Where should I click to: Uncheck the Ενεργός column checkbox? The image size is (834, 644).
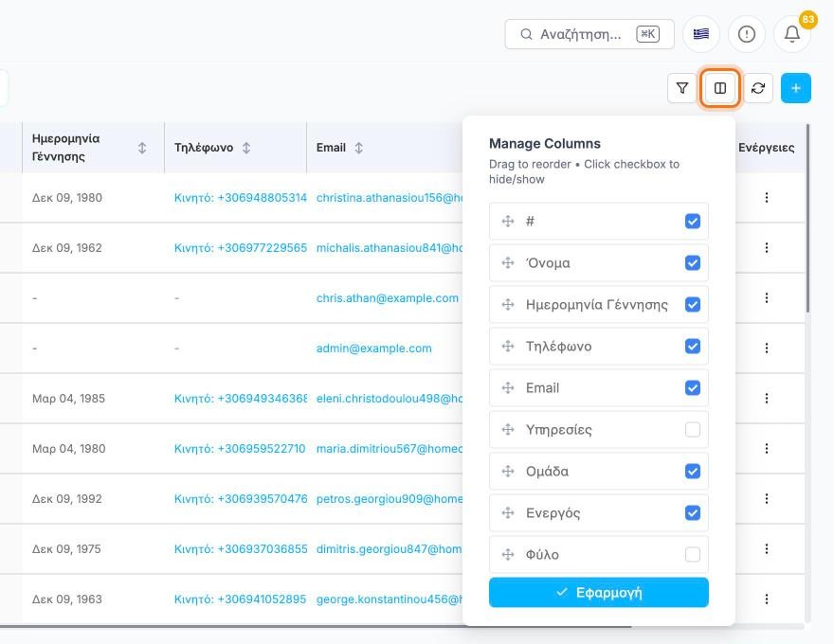[693, 512]
